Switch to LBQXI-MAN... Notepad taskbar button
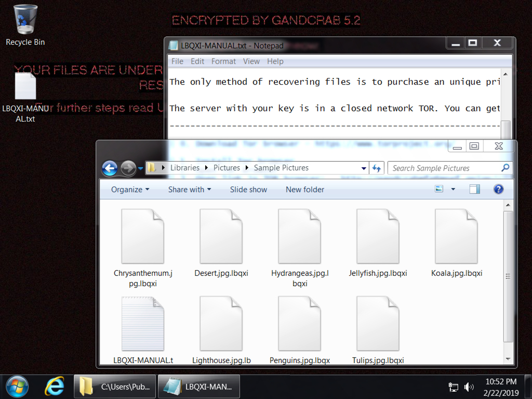The height and width of the screenshot is (399, 532). point(199,387)
